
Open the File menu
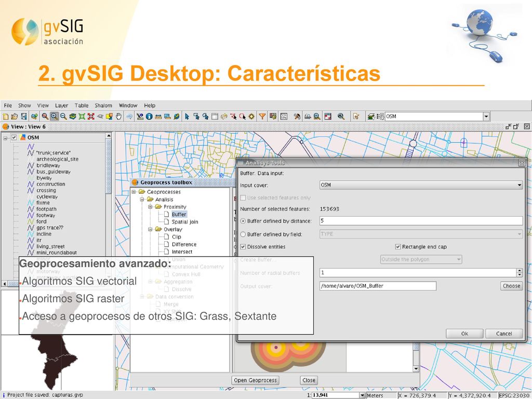pos(8,105)
